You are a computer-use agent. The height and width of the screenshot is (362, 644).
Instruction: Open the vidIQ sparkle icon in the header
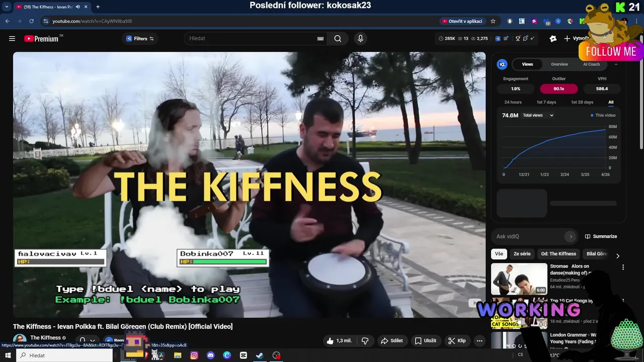(532, 39)
